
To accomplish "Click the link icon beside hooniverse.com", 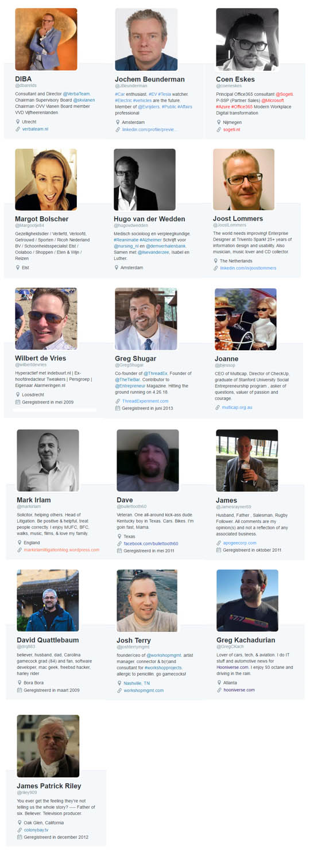I will click(219, 689).
